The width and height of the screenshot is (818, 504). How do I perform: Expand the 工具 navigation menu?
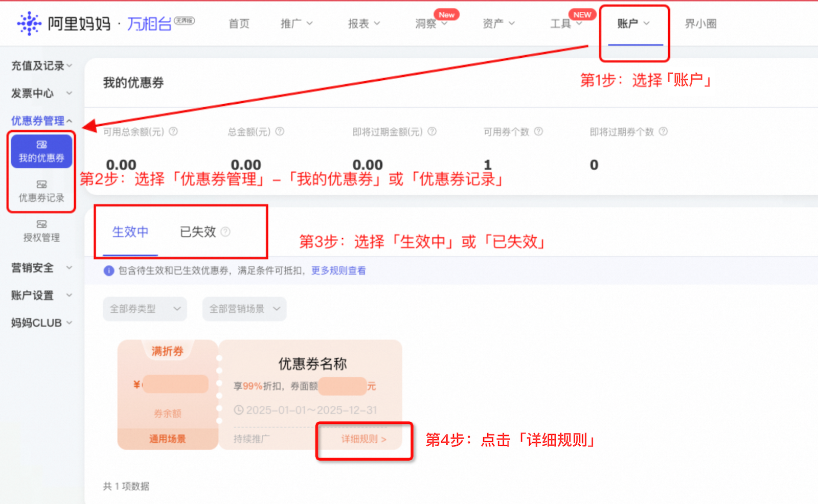point(566,24)
